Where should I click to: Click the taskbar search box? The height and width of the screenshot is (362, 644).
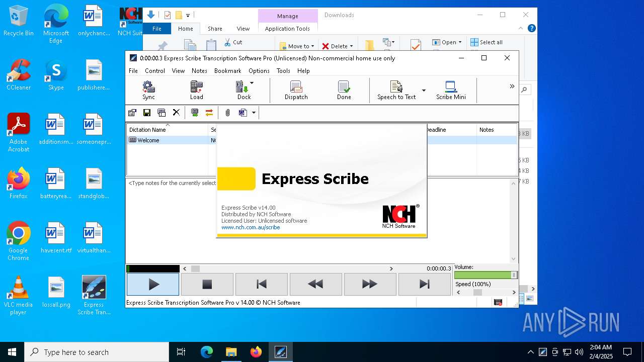[x=97, y=352]
